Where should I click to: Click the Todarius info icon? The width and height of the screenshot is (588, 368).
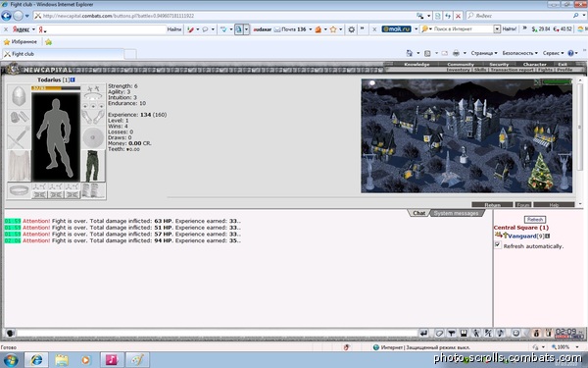coord(73,79)
